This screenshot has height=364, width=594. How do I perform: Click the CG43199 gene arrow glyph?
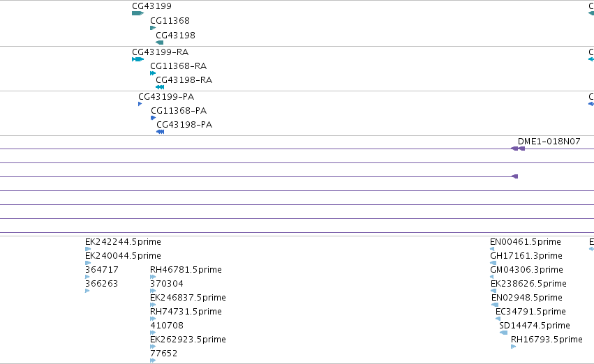tap(138, 13)
